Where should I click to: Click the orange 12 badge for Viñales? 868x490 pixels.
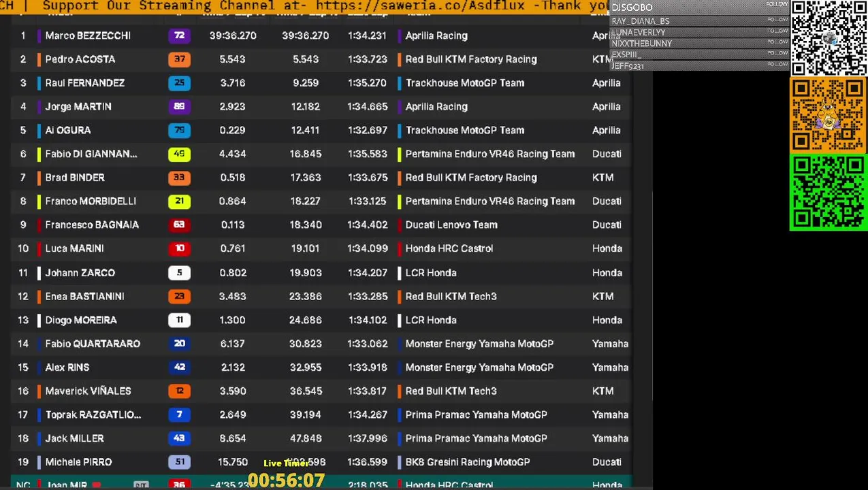click(180, 391)
